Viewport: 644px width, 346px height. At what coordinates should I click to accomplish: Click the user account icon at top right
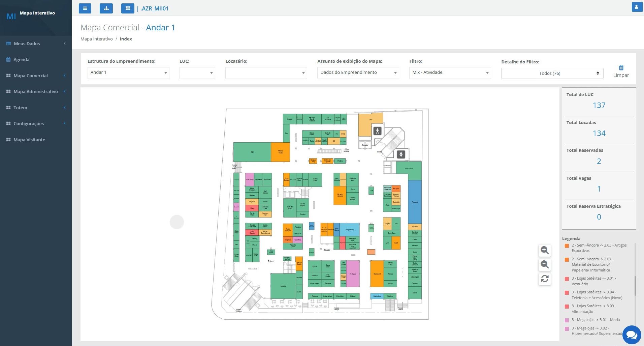[x=638, y=6]
